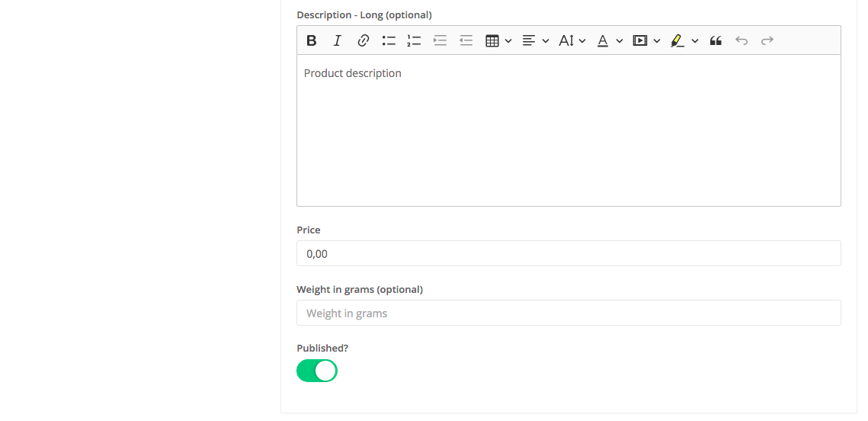Undo the last edit
This screenshot has height=421, width=868.
coord(741,40)
